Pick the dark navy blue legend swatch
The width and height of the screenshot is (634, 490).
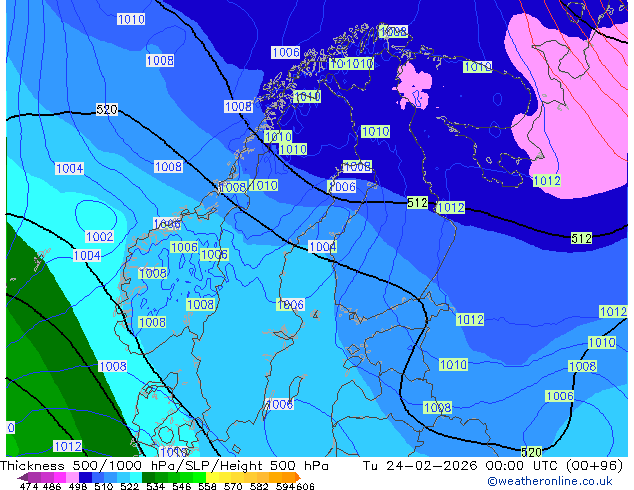click(85, 477)
